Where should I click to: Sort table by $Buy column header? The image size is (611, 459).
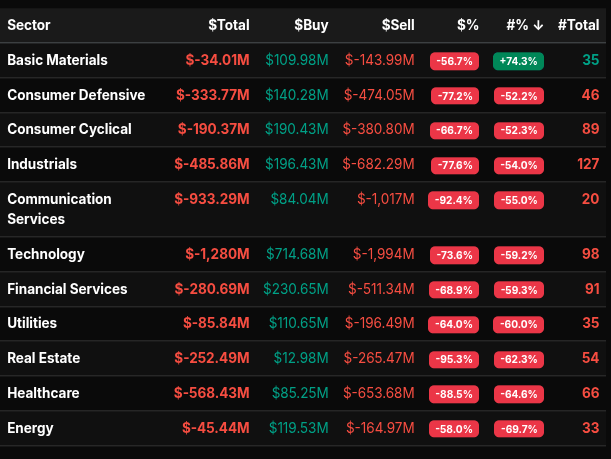(314, 25)
